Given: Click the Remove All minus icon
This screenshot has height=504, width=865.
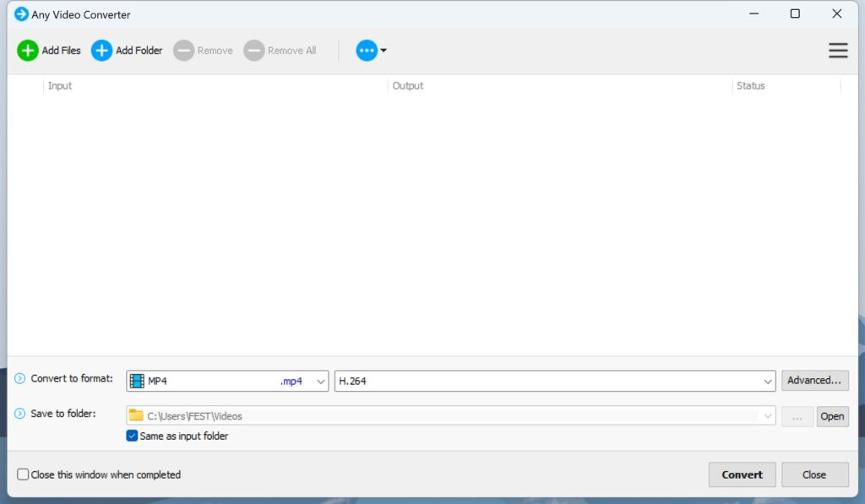Looking at the screenshot, I should 254,50.
